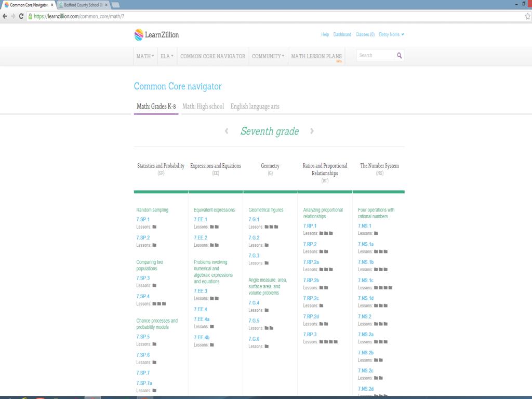Close the Bedford County School browser tab

pyautogui.click(x=106, y=5)
